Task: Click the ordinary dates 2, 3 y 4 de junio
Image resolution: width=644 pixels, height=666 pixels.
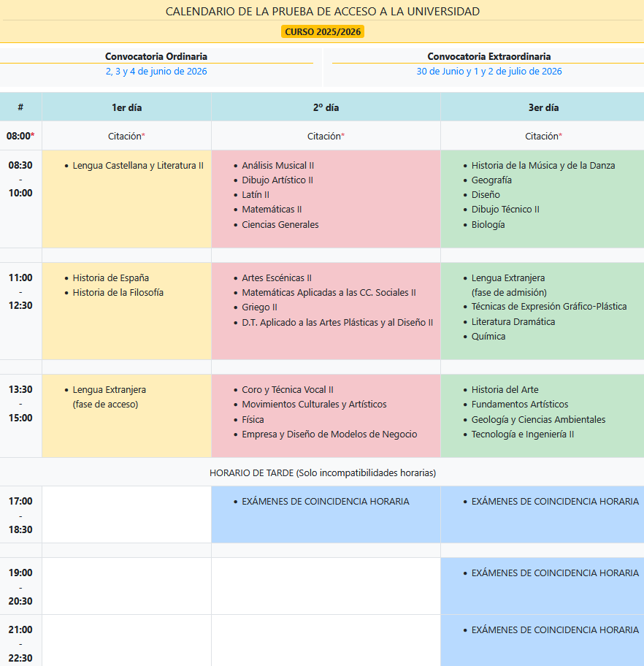Action: pos(156,71)
